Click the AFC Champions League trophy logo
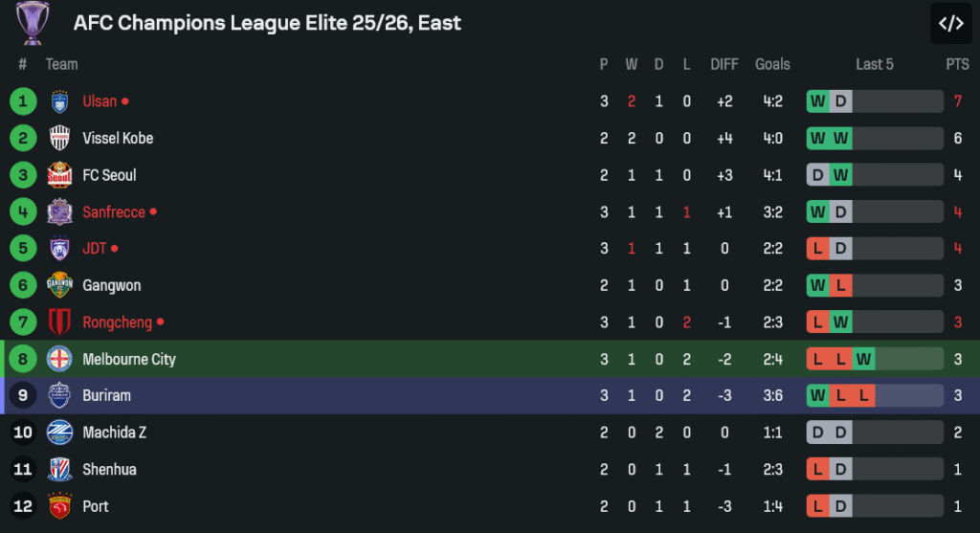 pyautogui.click(x=33, y=23)
